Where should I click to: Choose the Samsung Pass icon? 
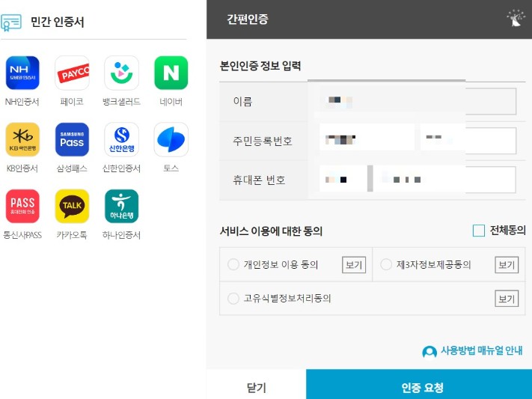click(72, 139)
